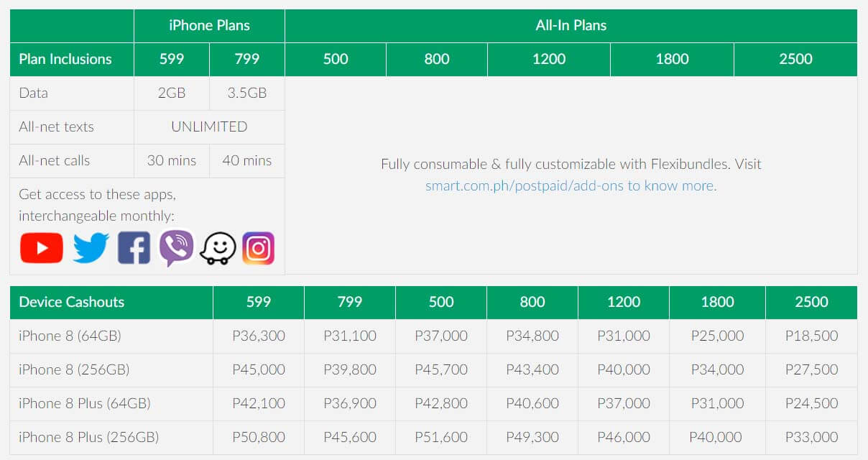Click the UNLIMITED all-net texts cell
This screenshot has height=460, width=868.
click(x=209, y=126)
